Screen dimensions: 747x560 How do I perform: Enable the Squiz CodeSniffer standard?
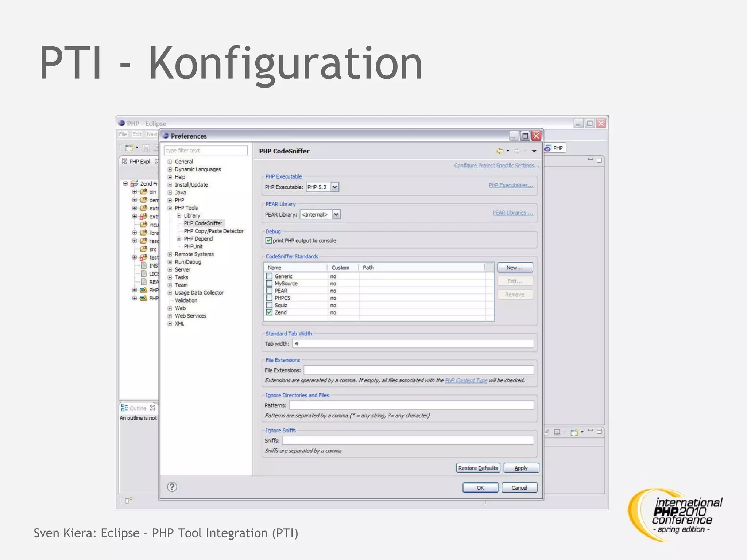pos(269,305)
